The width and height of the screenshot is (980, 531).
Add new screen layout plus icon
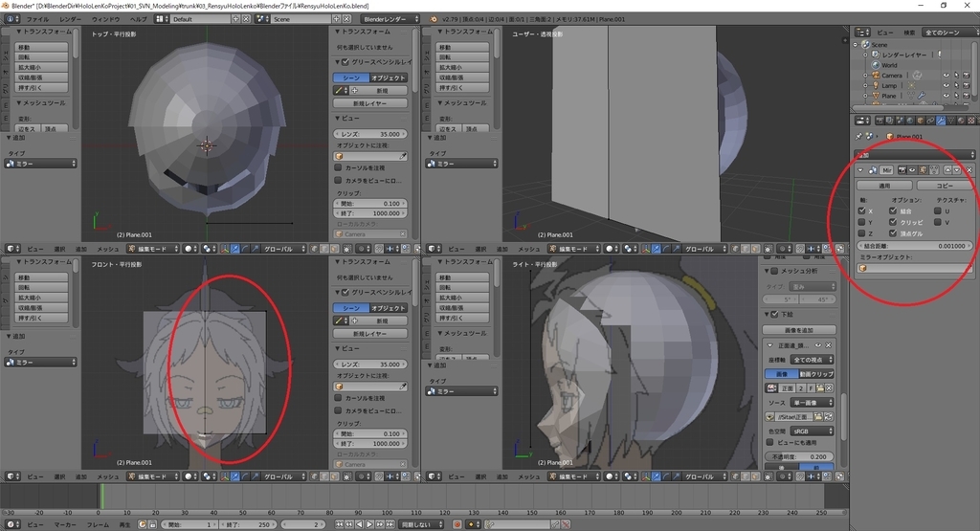point(235,19)
